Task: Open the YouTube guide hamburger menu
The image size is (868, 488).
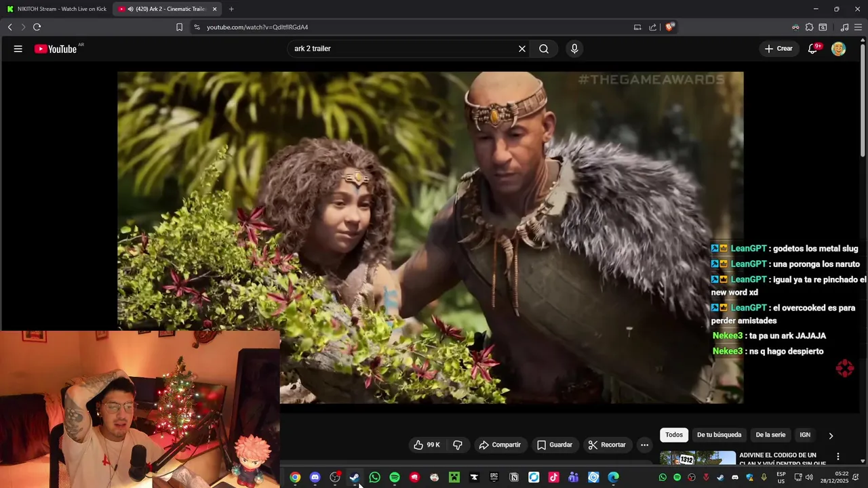Action: [18, 49]
